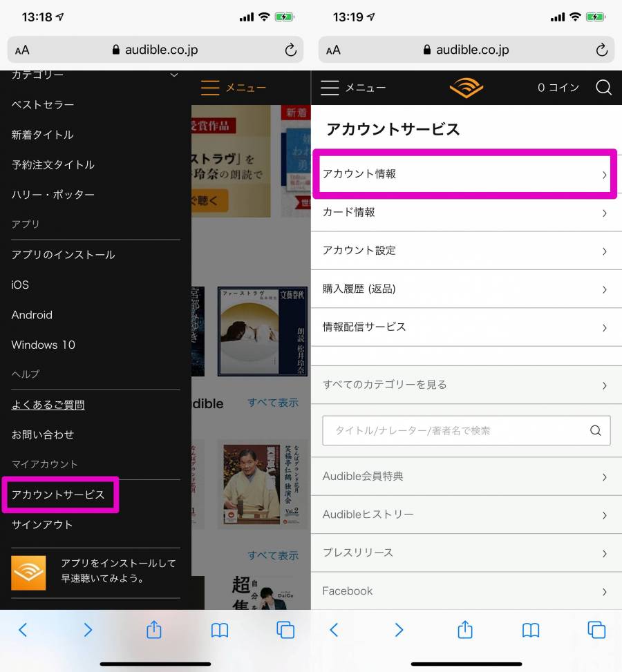Open アカウントサービス in side menu
This screenshot has width=622, height=672.
58,495
